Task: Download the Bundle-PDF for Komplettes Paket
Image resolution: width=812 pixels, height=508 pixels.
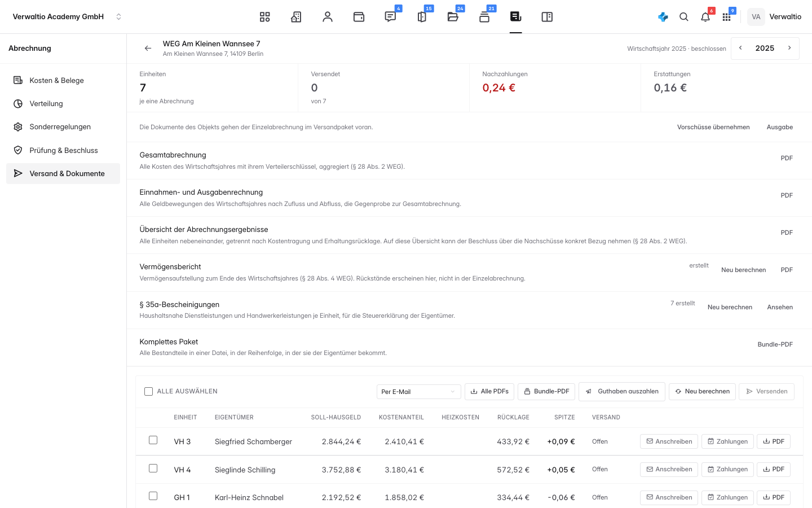Action: (775, 344)
